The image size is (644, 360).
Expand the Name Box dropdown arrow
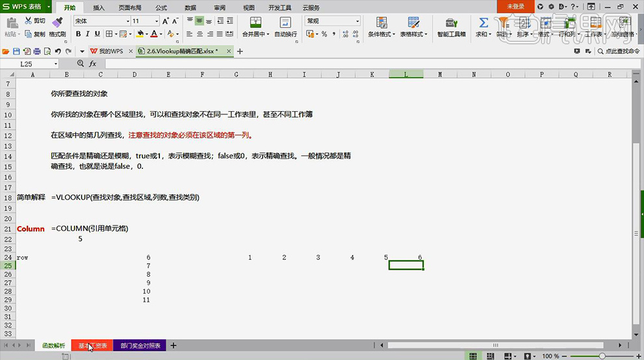tap(55, 64)
